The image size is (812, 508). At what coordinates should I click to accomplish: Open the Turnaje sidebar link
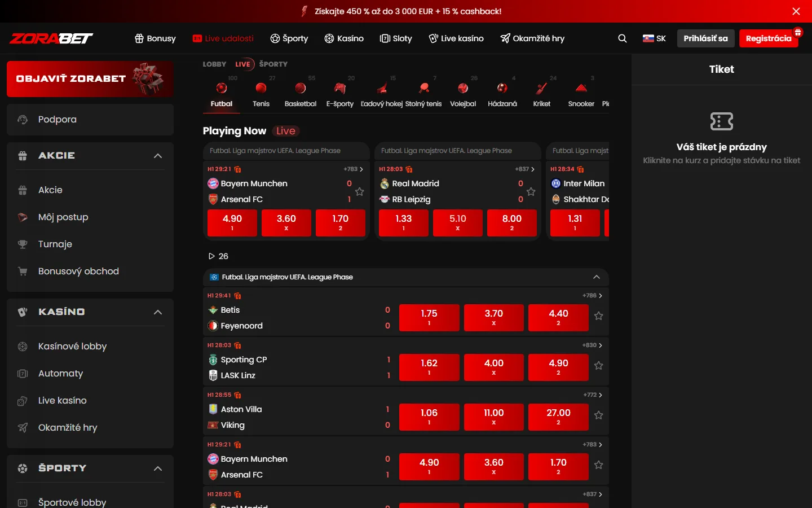point(90,244)
